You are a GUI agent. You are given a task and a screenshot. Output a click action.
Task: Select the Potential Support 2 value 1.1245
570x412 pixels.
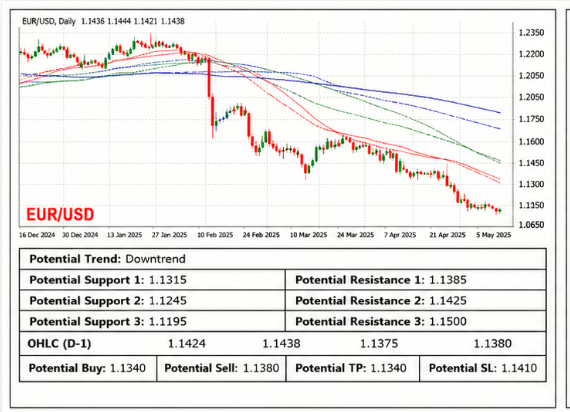pyautogui.click(x=168, y=301)
